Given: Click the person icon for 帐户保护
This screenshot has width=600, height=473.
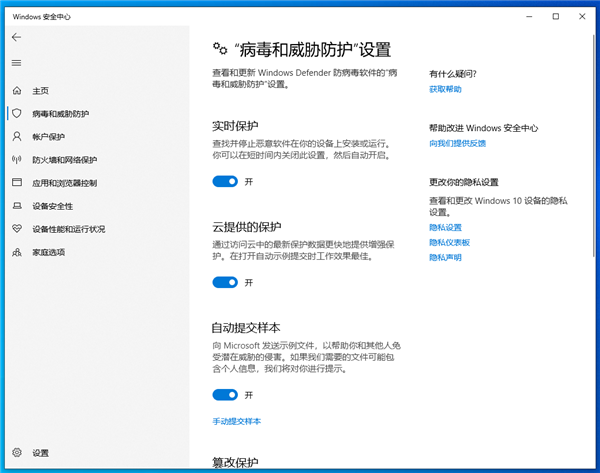Looking at the screenshot, I should point(17,136).
